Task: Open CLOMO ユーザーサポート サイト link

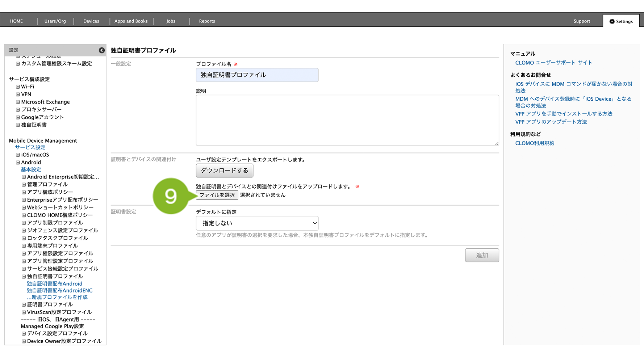Action: [x=553, y=63]
